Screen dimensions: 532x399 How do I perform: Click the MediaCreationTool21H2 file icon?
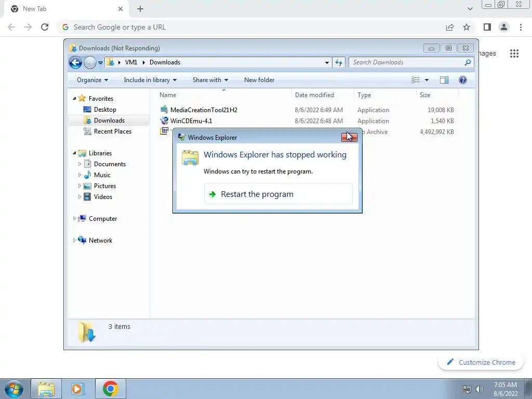[164, 110]
